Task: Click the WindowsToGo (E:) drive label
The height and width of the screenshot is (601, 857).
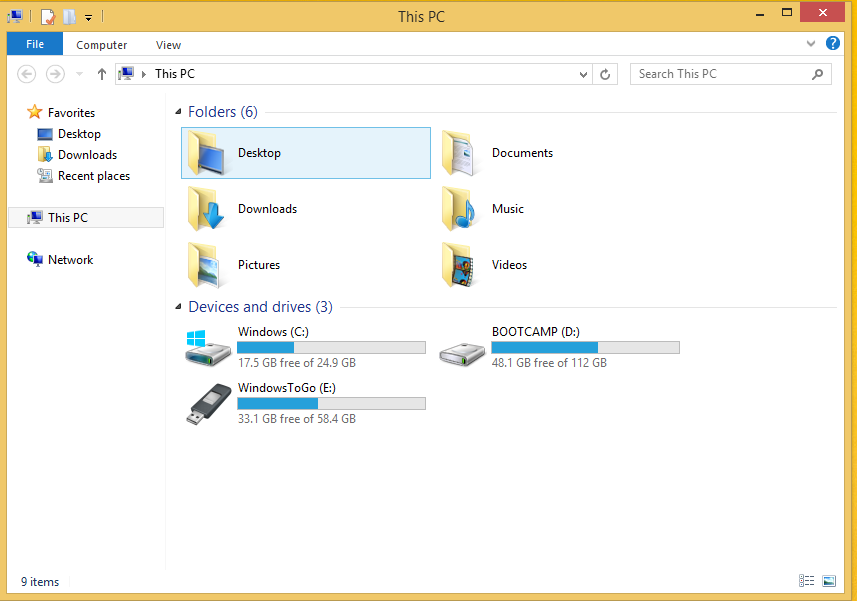Action: (287, 388)
